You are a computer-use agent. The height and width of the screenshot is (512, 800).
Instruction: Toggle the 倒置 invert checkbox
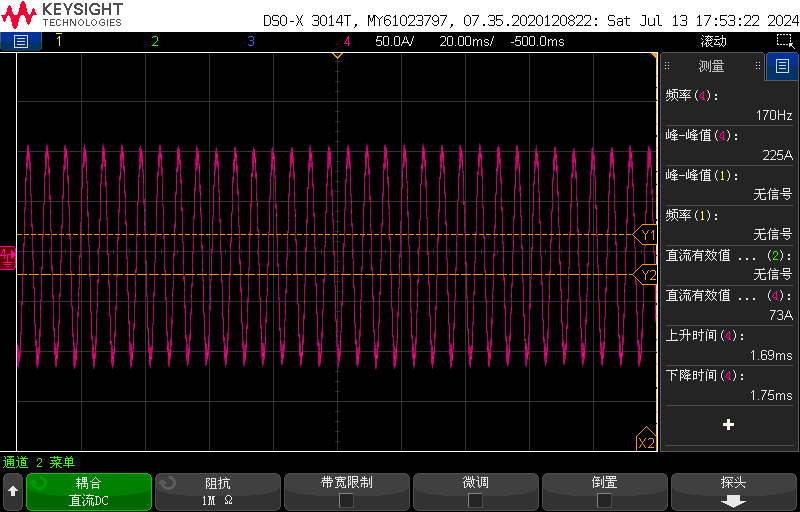604,500
